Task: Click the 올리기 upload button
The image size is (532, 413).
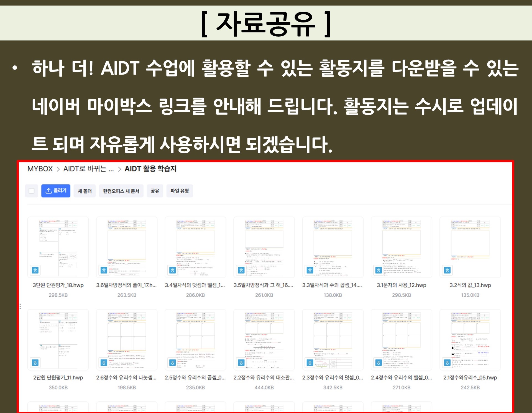Action: (x=56, y=191)
